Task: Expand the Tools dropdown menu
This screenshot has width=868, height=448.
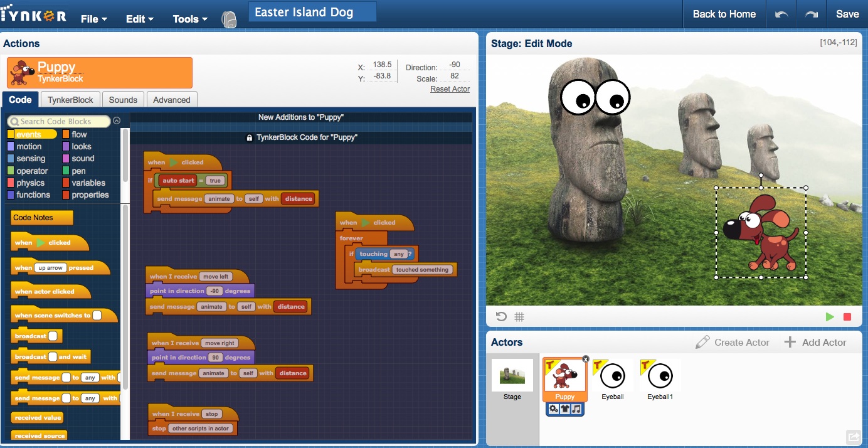Action: coord(190,19)
